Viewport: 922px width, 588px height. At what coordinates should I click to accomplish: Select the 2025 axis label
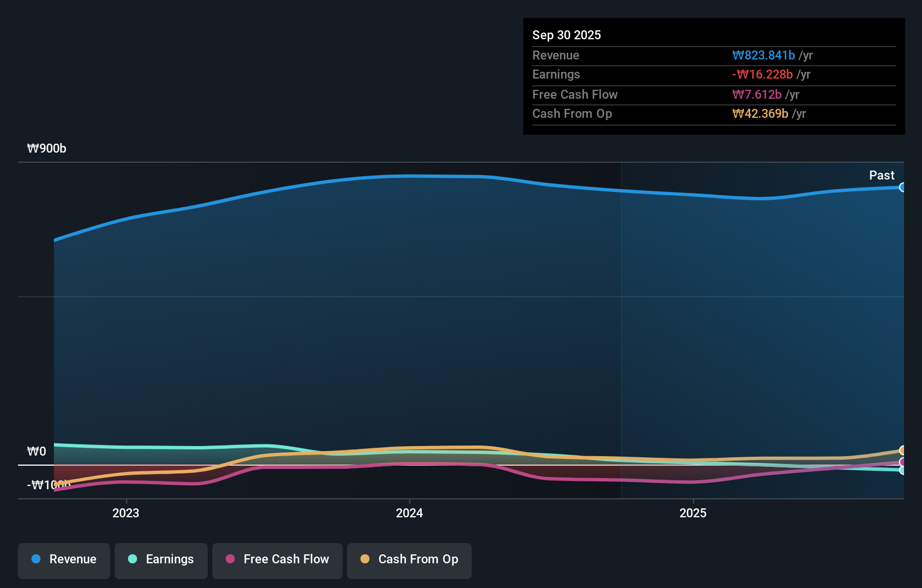(693, 513)
